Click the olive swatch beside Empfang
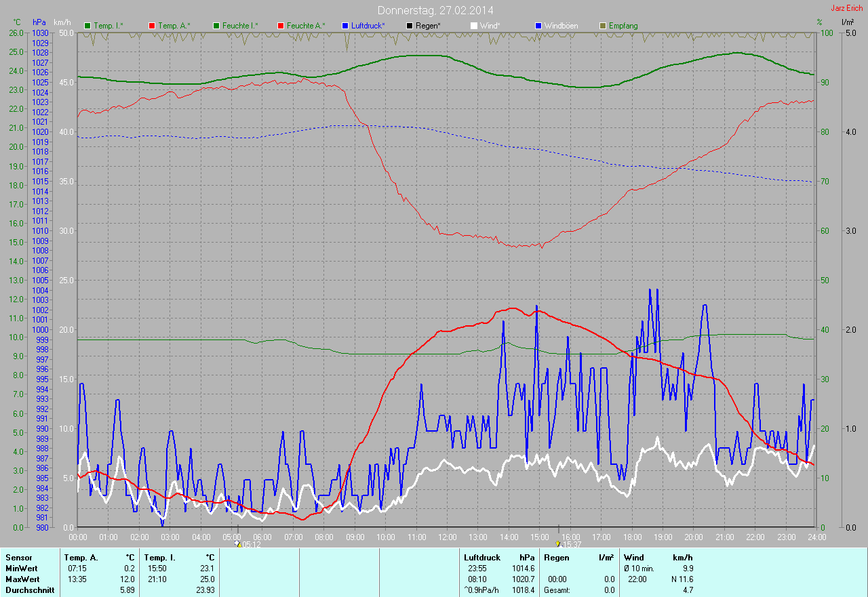 603,26
